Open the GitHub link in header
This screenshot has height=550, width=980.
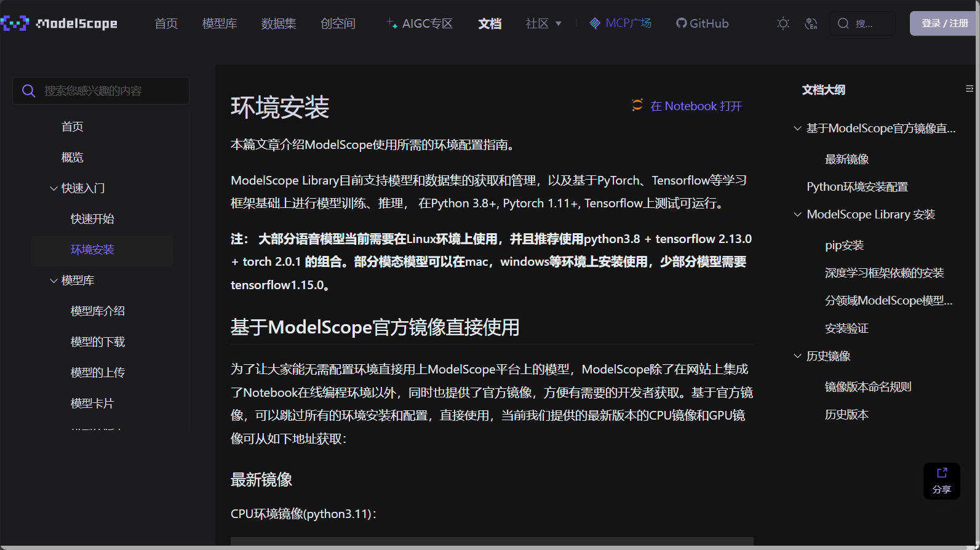pyautogui.click(x=702, y=23)
